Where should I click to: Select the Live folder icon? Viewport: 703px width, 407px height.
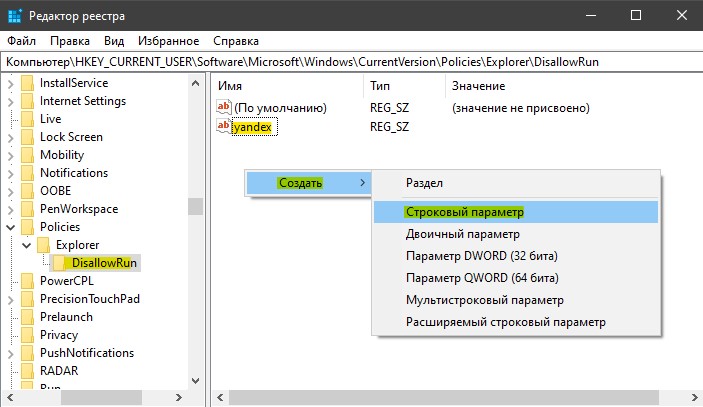[27, 119]
